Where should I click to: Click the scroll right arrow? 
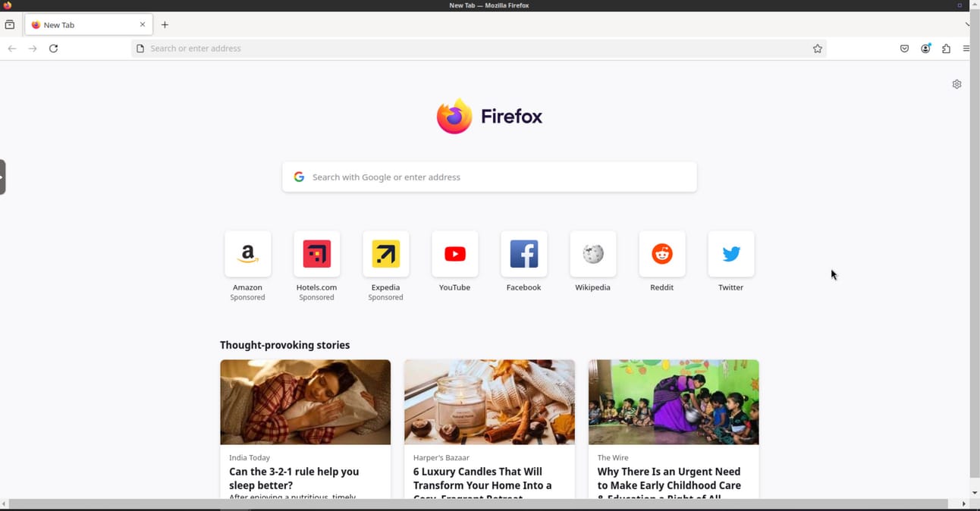pyautogui.click(x=964, y=504)
